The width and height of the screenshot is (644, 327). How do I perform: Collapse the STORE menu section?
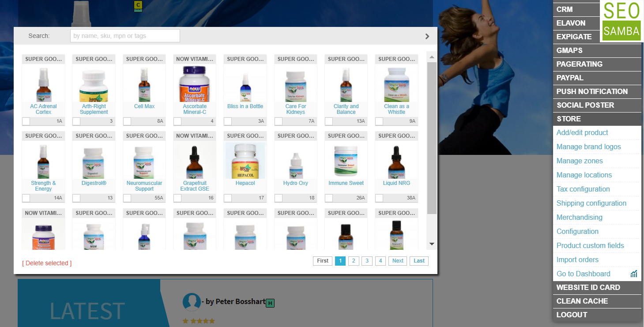(x=597, y=119)
